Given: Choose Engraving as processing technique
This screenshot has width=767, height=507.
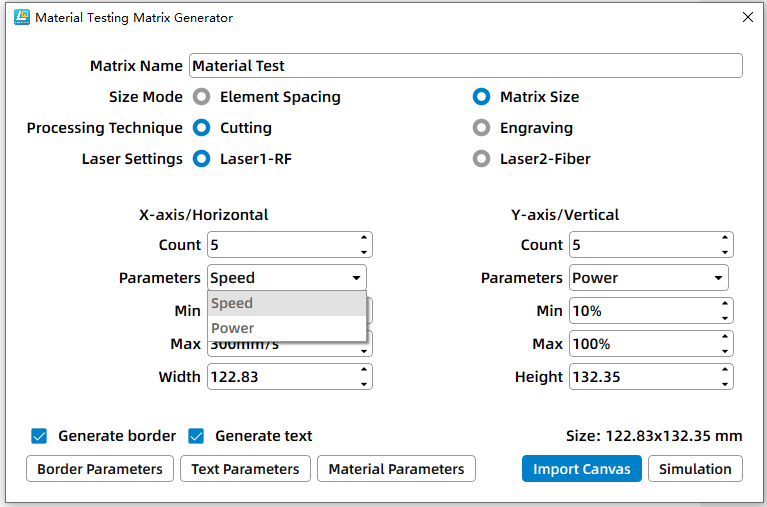Looking at the screenshot, I should 482,128.
